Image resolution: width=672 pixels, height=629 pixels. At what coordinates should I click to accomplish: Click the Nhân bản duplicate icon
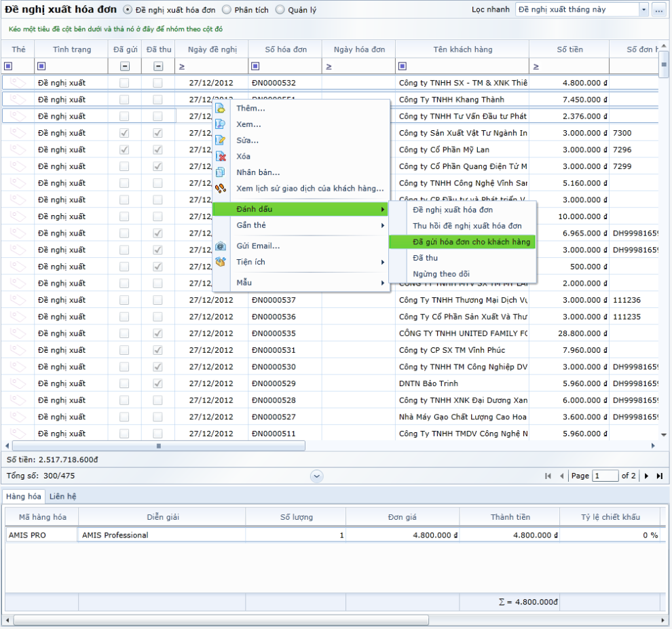220,172
